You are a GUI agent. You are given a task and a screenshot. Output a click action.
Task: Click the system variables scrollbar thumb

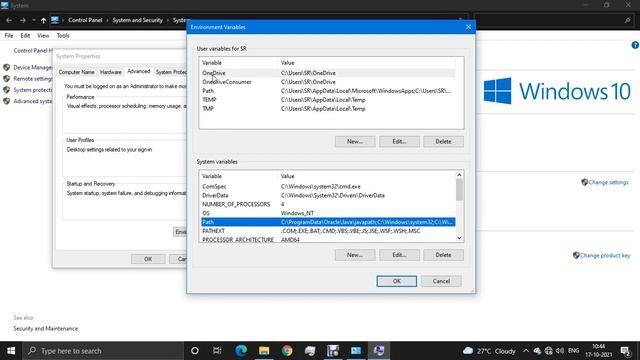click(x=459, y=190)
